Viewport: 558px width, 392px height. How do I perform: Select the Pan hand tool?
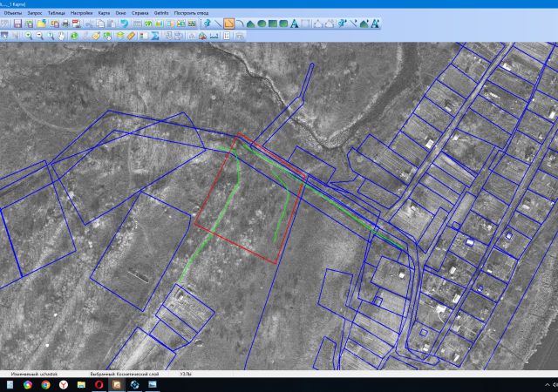pyautogui.click(x=62, y=36)
